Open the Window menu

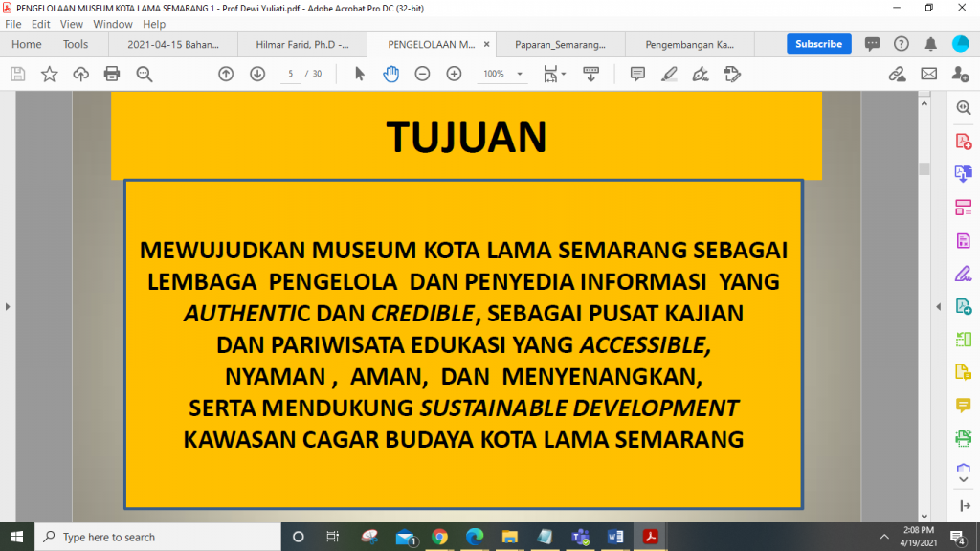click(x=113, y=24)
